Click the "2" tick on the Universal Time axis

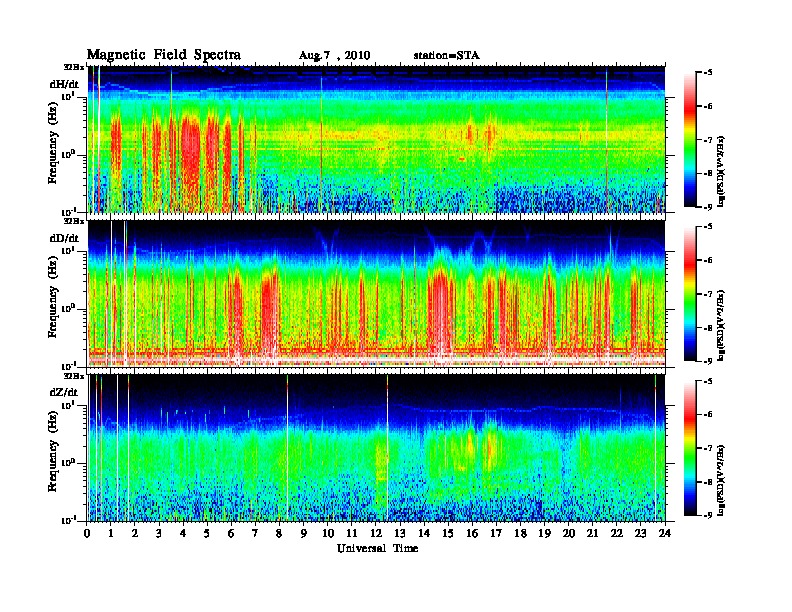click(x=135, y=534)
